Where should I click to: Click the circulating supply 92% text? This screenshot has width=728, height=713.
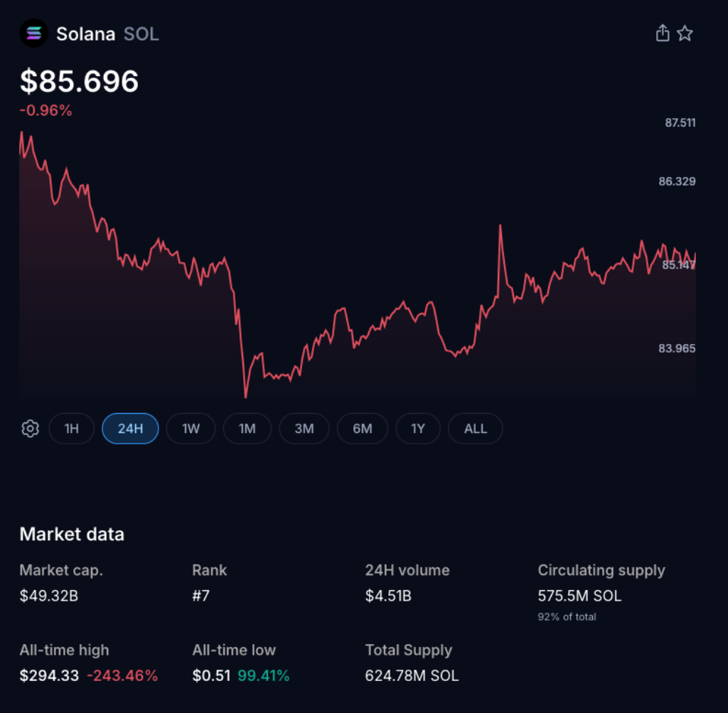pyautogui.click(x=567, y=616)
